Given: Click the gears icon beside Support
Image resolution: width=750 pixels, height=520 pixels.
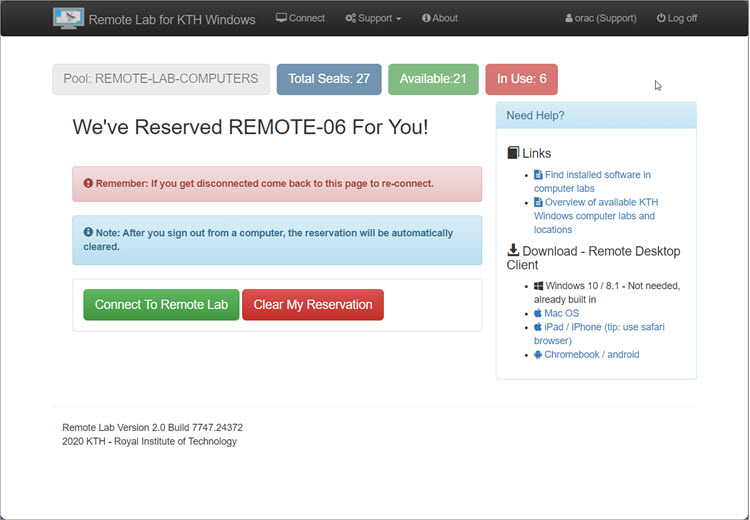Looking at the screenshot, I should coord(350,18).
